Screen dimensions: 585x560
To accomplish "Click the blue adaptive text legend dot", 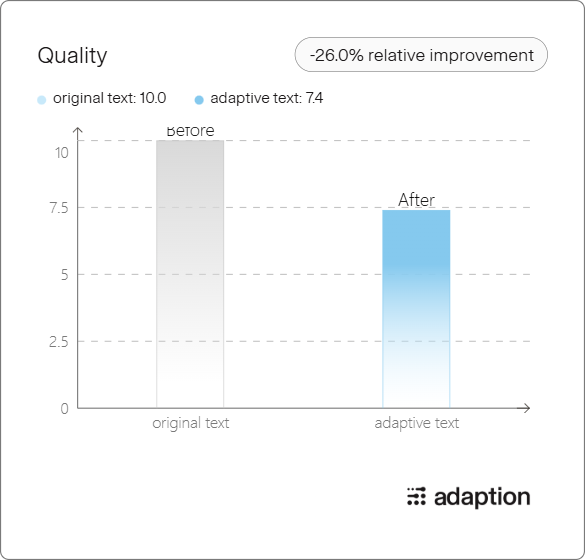I will (x=199, y=100).
